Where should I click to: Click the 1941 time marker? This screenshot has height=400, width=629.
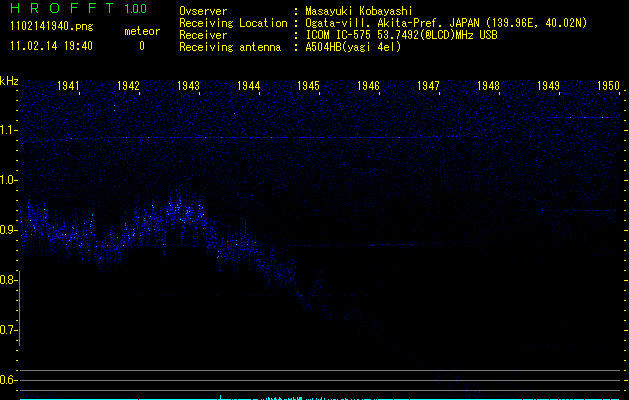(68, 87)
